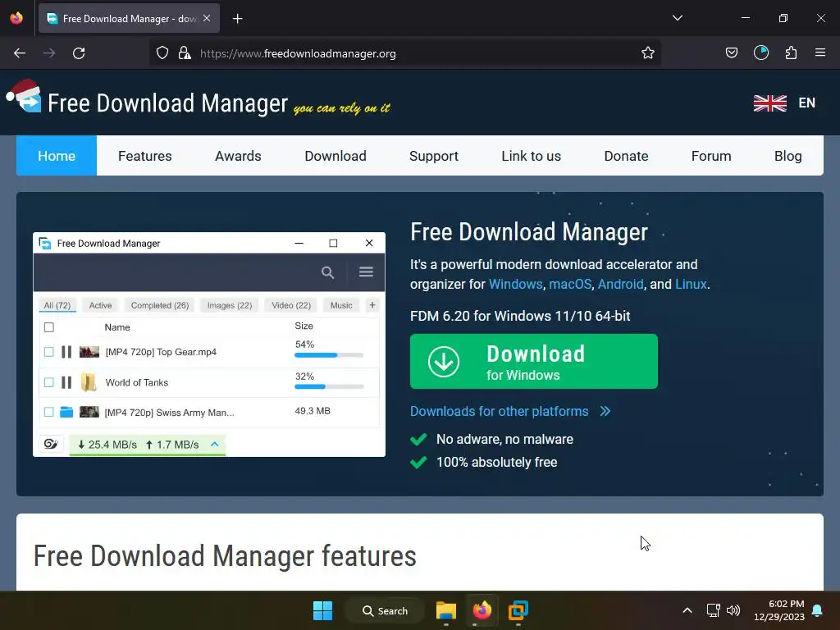Click the hamburger menu in FDM preview
Screen dimensions: 840x630
pyautogui.click(x=366, y=272)
